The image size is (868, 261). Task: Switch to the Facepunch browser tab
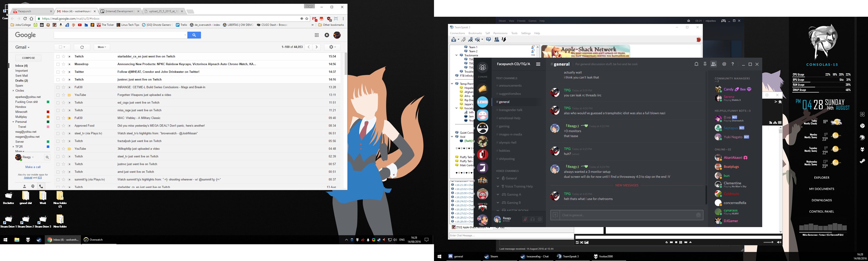31,11
